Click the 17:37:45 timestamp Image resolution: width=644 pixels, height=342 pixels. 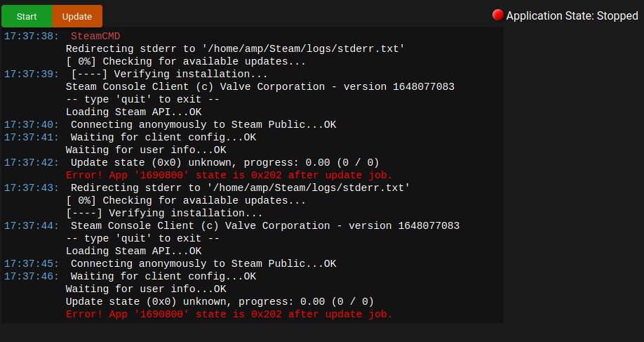tap(31, 263)
